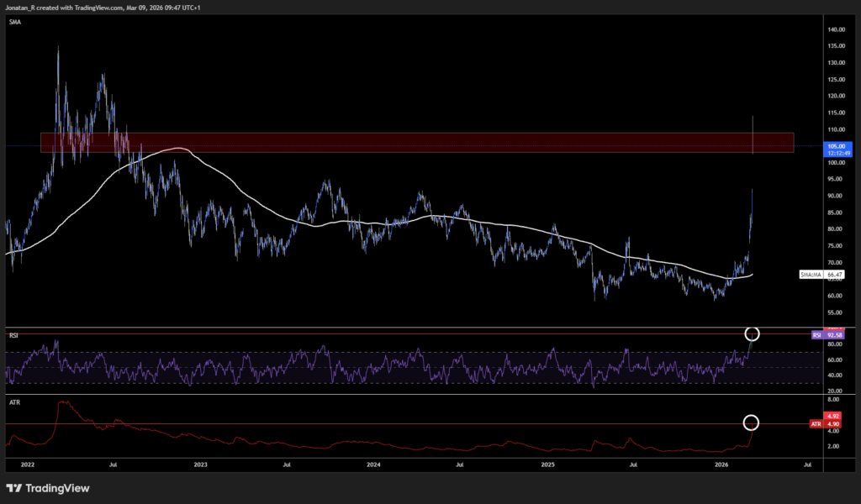Click the 140.00 price scale label

coord(836,29)
